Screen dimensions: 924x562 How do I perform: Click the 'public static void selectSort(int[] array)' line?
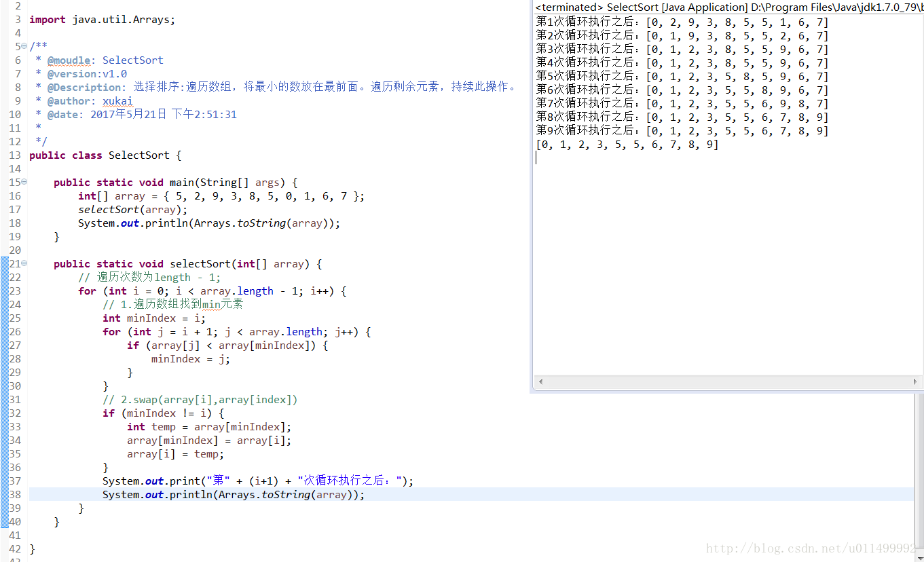[x=188, y=264]
